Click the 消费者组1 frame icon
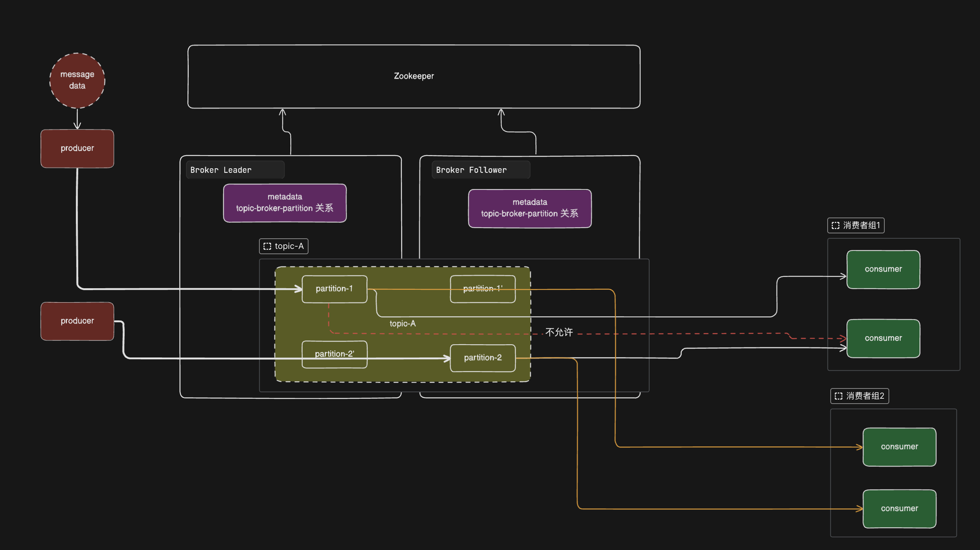 tap(835, 225)
